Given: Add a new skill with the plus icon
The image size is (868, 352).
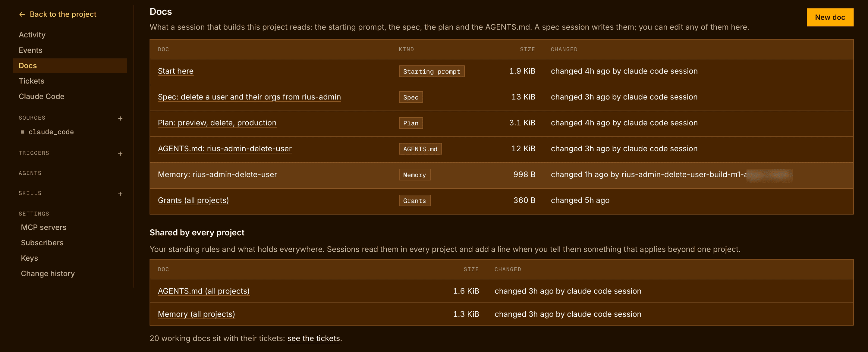Looking at the screenshot, I should [120, 194].
